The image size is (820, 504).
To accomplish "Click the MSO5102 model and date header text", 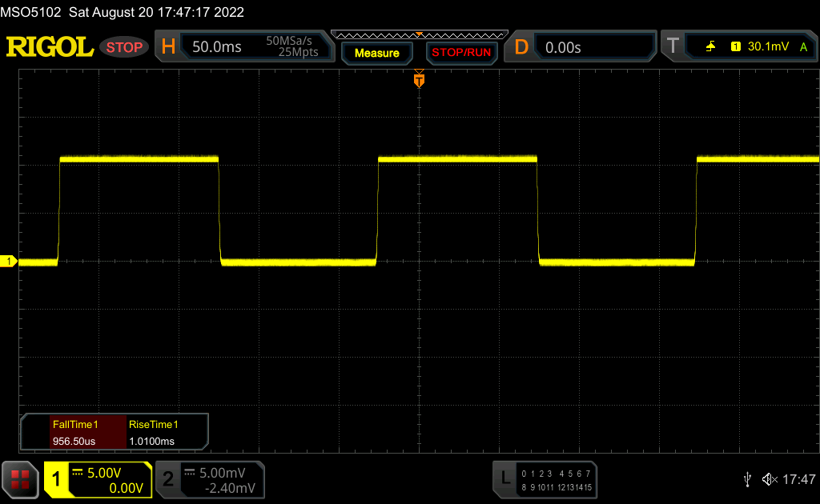I will pos(123,12).
